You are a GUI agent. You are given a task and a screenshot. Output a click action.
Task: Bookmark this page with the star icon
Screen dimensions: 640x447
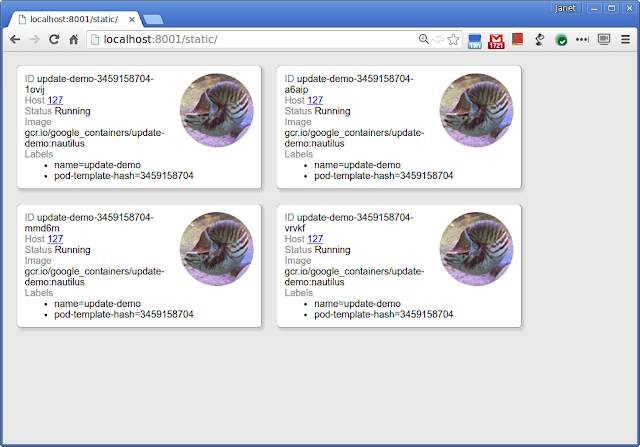point(453,39)
